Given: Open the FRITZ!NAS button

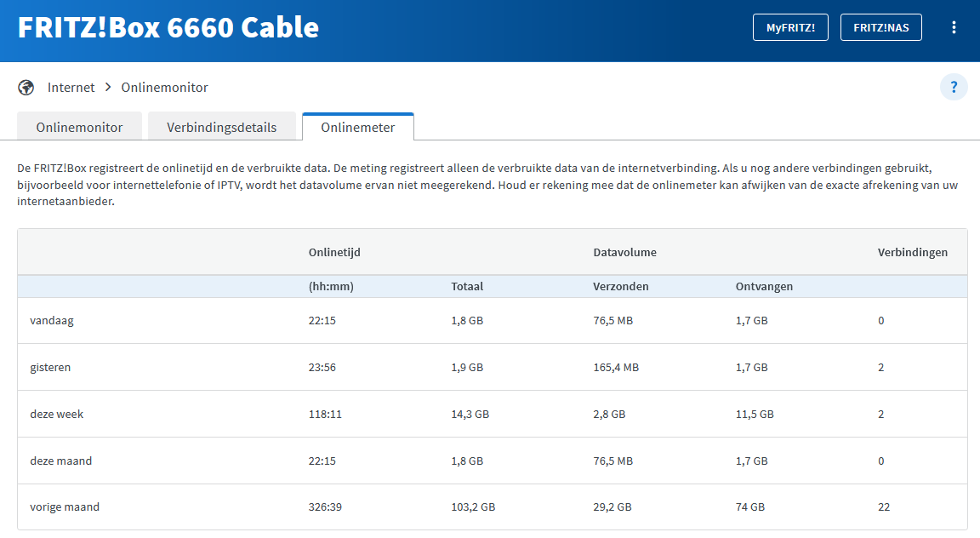Looking at the screenshot, I should point(880,27).
